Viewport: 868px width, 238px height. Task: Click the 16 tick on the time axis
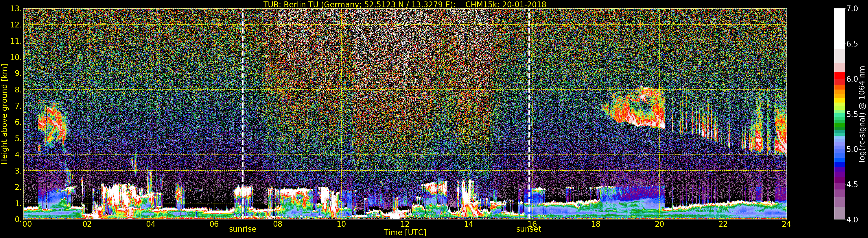coord(532,224)
